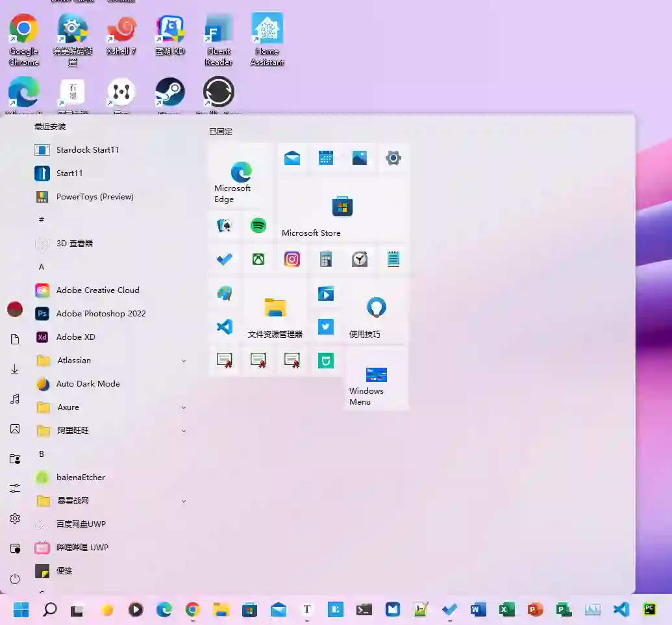Select Adobe Photoshop 2022 in app list

(101, 313)
